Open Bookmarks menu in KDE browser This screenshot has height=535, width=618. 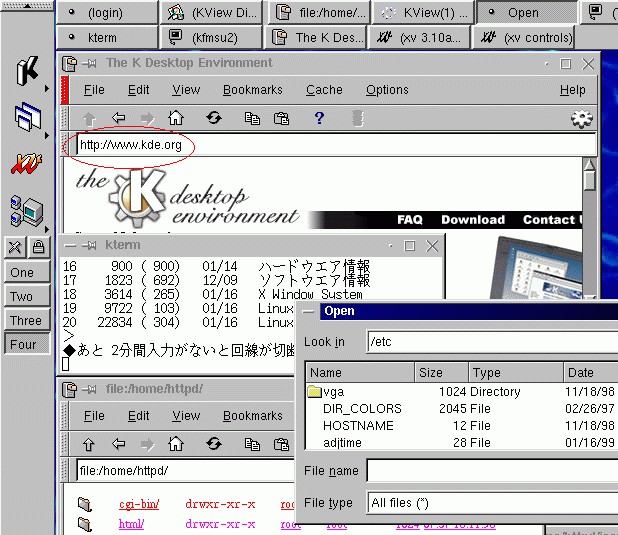[253, 90]
